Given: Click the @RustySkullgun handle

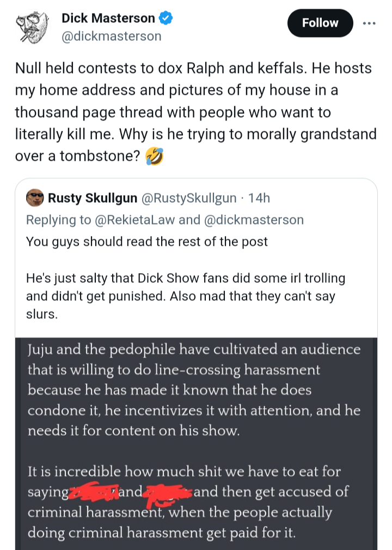Looking at the screenshot, I should point(189,198).
